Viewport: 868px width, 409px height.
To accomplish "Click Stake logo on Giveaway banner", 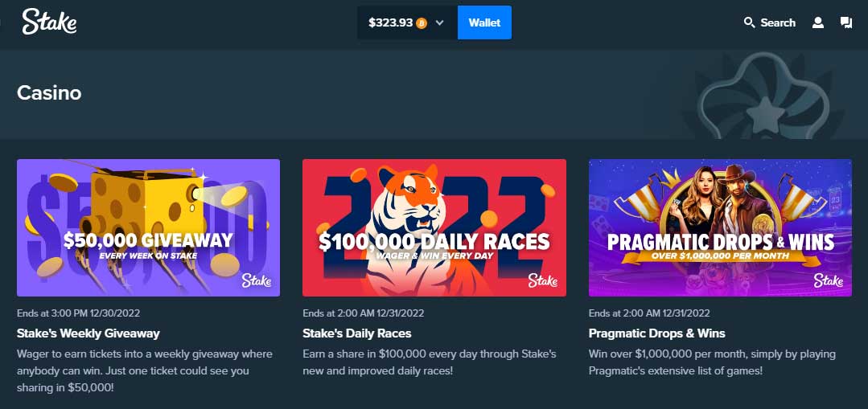I will (x=257, y=280).
